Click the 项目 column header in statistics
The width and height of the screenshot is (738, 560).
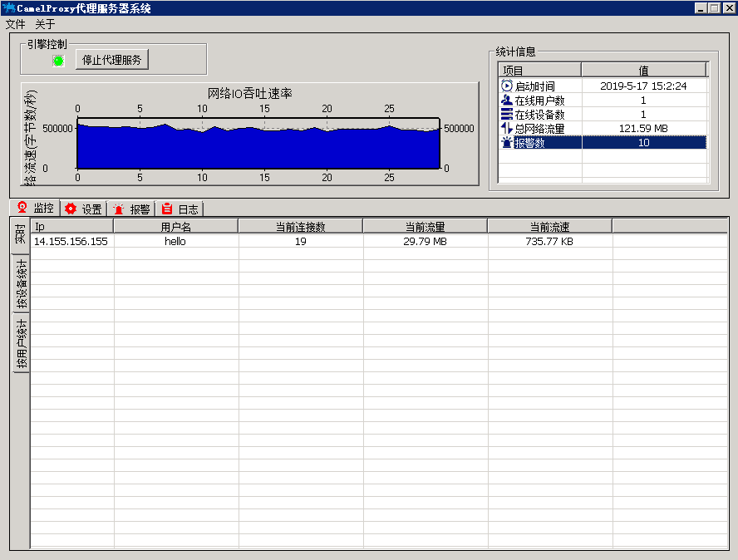click(x=540, y=70)
